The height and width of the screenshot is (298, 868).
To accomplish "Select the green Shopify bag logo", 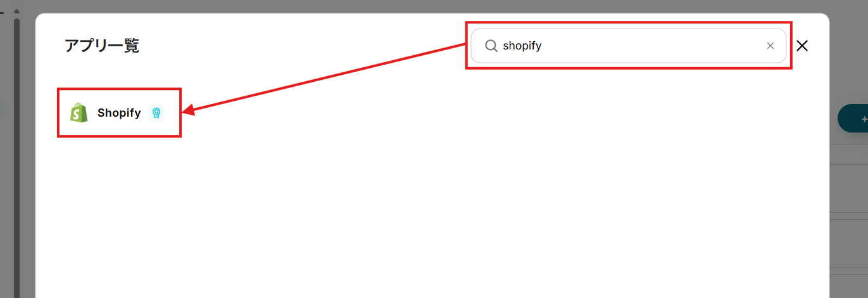I will click(79, 113).
